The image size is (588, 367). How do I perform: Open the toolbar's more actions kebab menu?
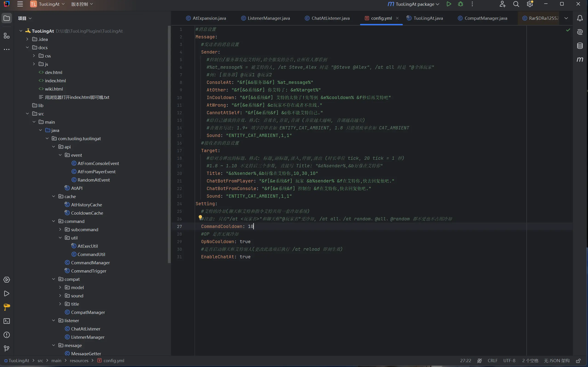(472, 4)
